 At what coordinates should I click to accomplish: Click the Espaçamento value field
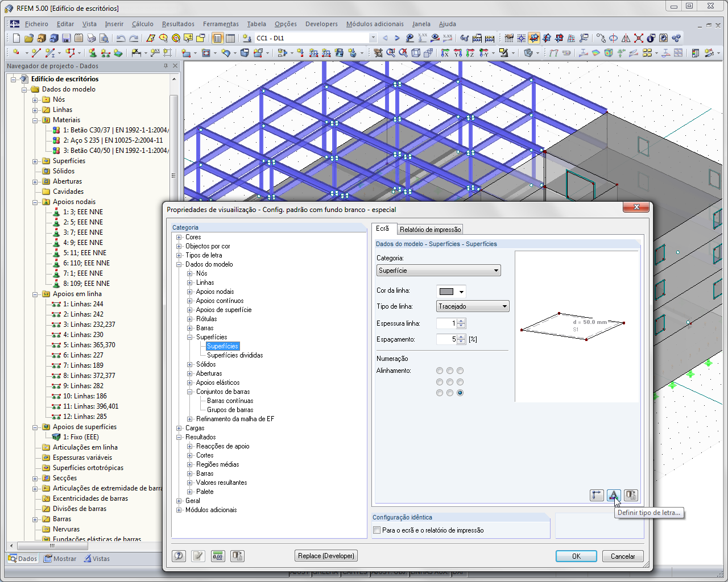point(447,339)
